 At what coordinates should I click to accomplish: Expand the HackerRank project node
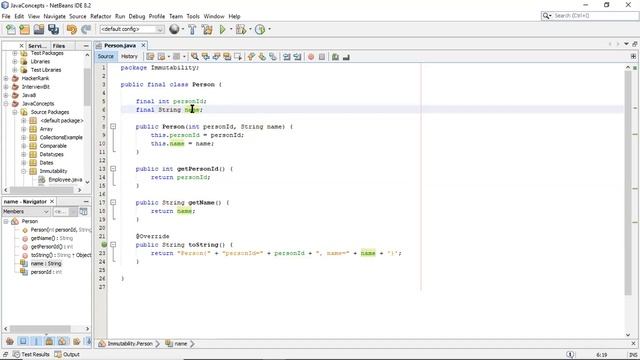tap(6, 78)
